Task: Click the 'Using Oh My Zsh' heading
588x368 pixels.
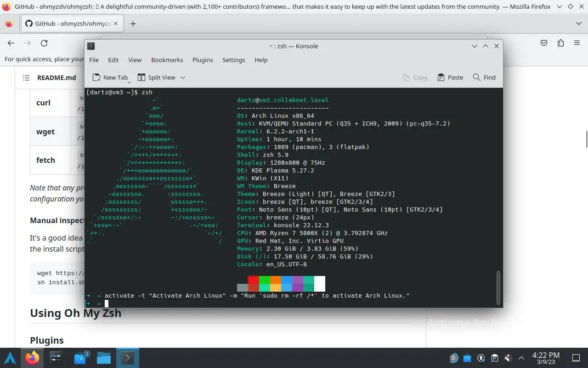Action: pos(76,313)
